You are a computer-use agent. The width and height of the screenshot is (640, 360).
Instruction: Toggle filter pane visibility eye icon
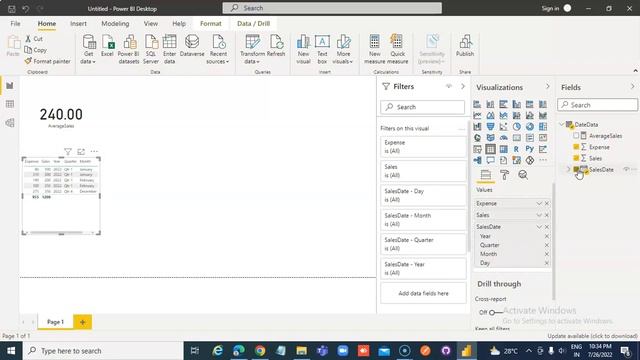coord(449,86)
